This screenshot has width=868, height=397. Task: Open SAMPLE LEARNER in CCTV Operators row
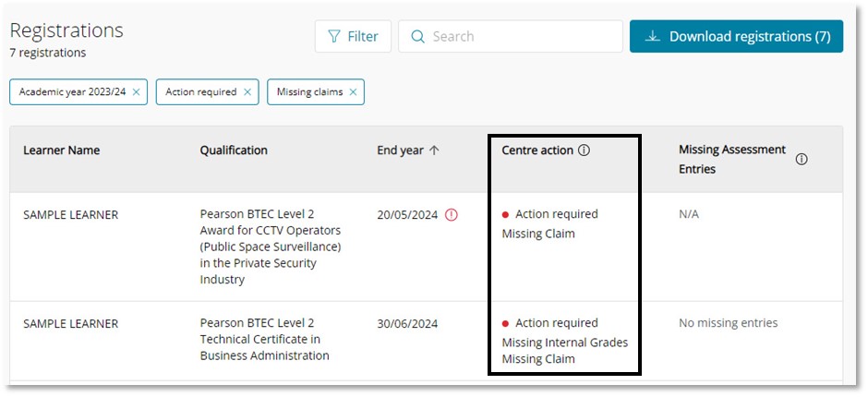[70, 215]
